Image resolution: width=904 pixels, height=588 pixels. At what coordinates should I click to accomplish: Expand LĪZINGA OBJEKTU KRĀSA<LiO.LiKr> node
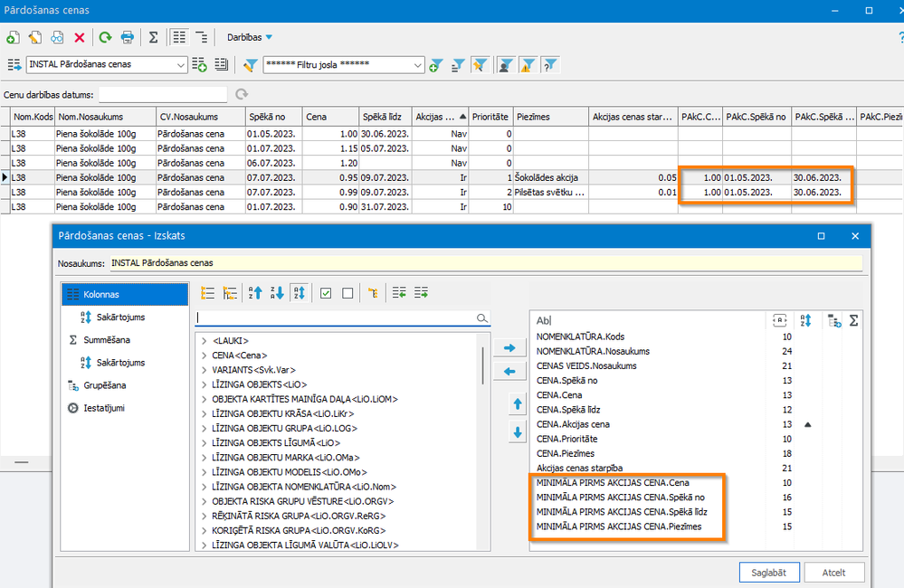[205, 414]
